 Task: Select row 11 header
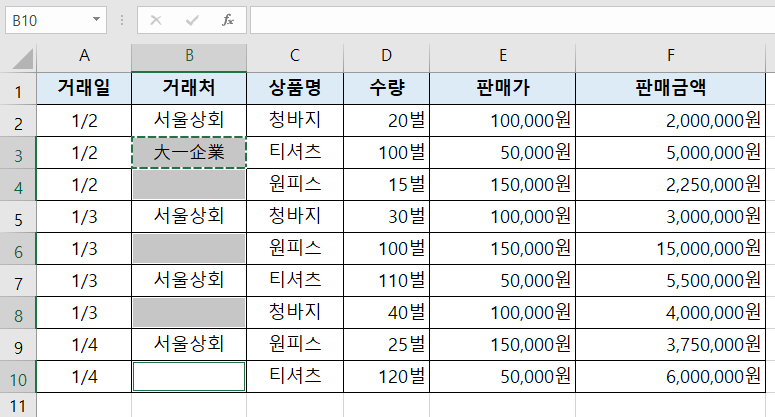pyautogui.click(x=18, y=405)
